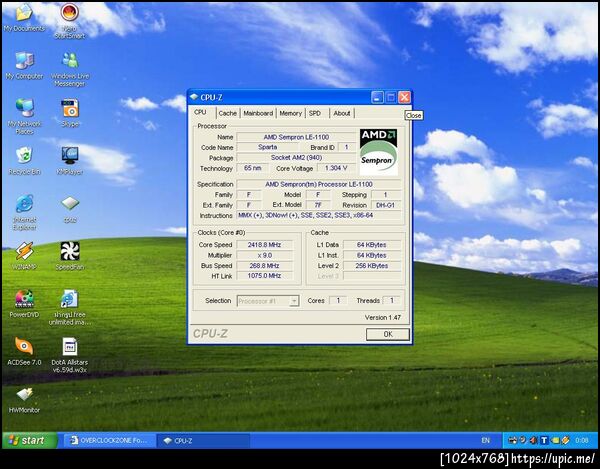Click the HT Link value 1075.0 MHz
Screen dimensions: 600x469
(x=264, y=276)
